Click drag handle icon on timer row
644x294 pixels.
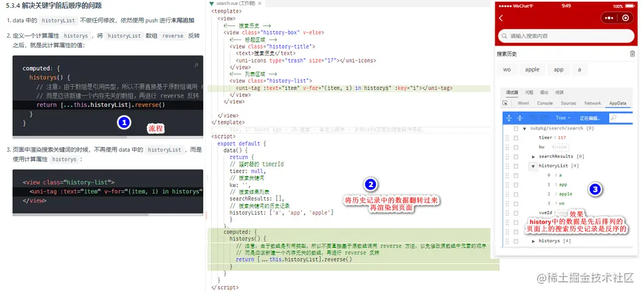506,138
